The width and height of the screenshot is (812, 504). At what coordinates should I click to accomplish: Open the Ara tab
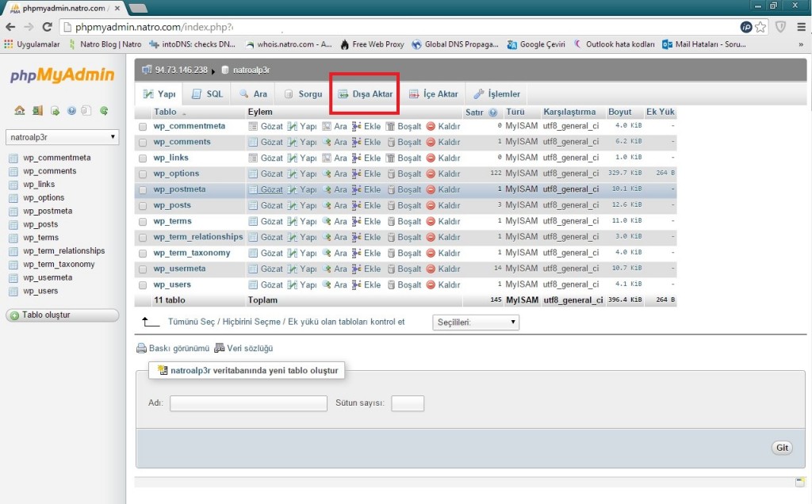click(253, 94)
